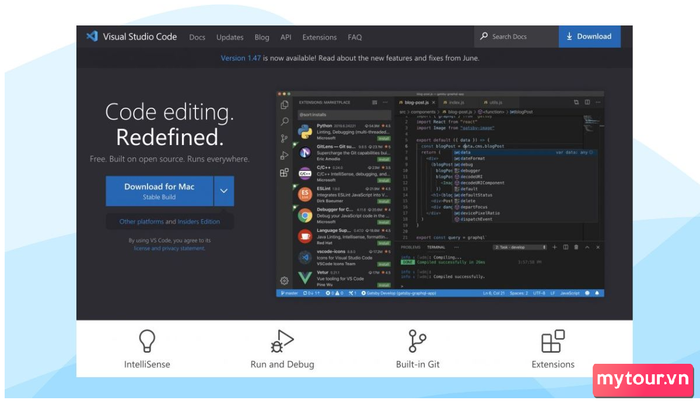Select the ESLint extension icon
The image size is (700, 405).
pyautogui.click(x=305, y=194)
